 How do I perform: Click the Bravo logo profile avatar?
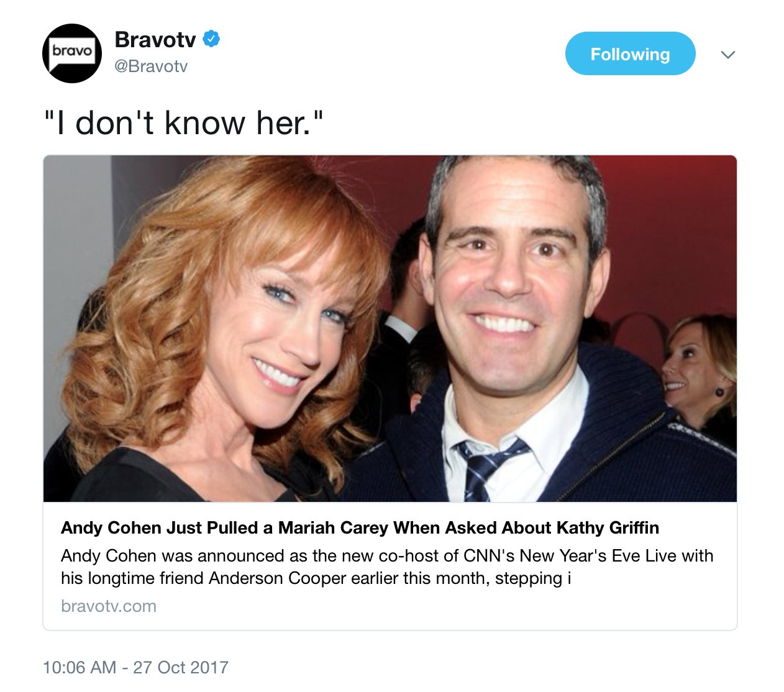[72, 53]
